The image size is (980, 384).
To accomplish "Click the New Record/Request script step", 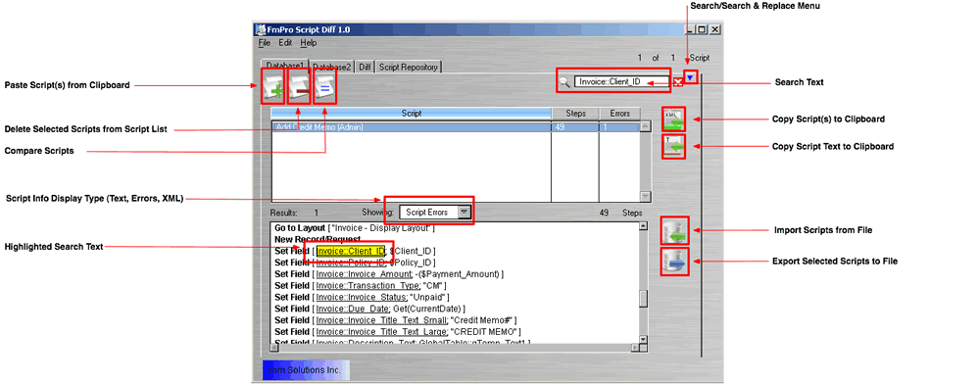I will click(x=318, y=239).
